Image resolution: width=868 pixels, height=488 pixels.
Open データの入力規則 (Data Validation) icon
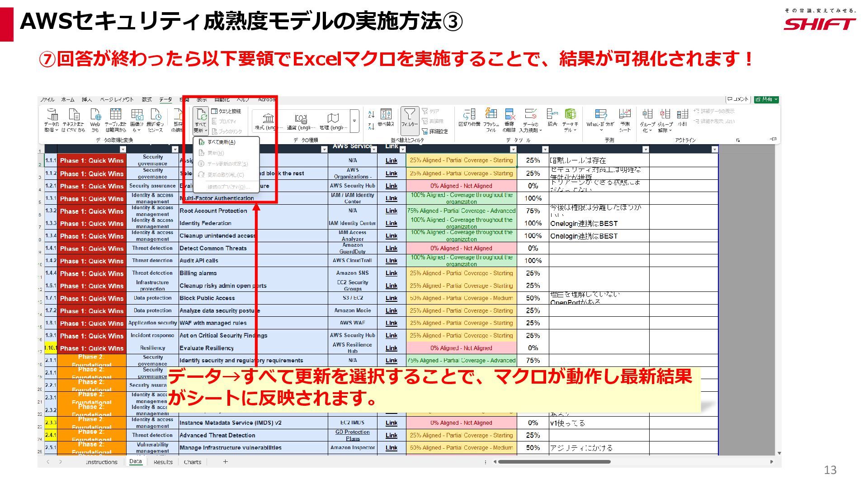[530, 120]
